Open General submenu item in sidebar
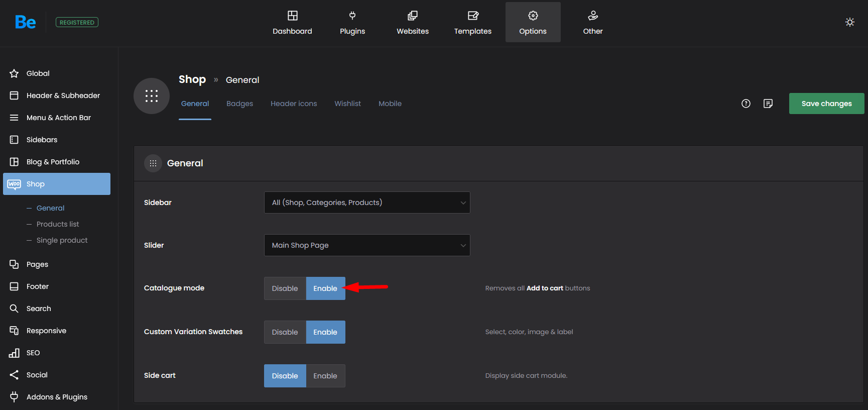Image resolution: width=868 pixels, height=410 pixels. point(50,208)
